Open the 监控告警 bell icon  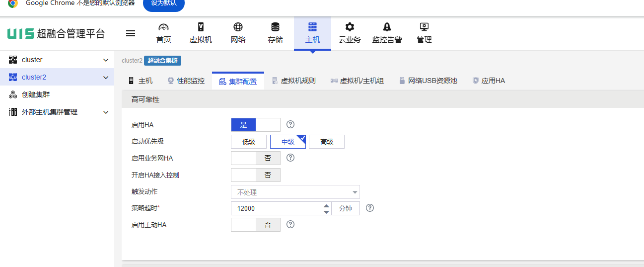[387, 27]
